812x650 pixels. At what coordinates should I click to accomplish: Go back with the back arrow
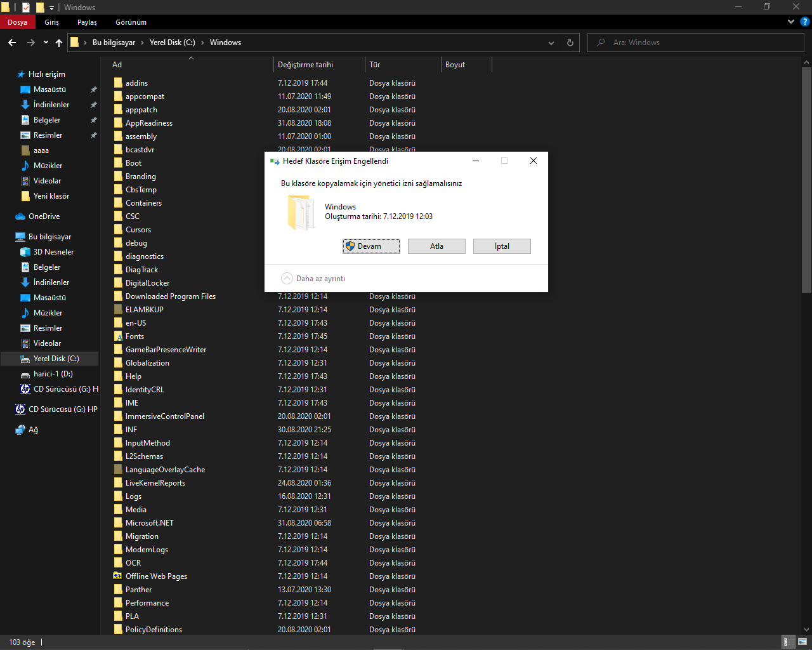point(12,43)
